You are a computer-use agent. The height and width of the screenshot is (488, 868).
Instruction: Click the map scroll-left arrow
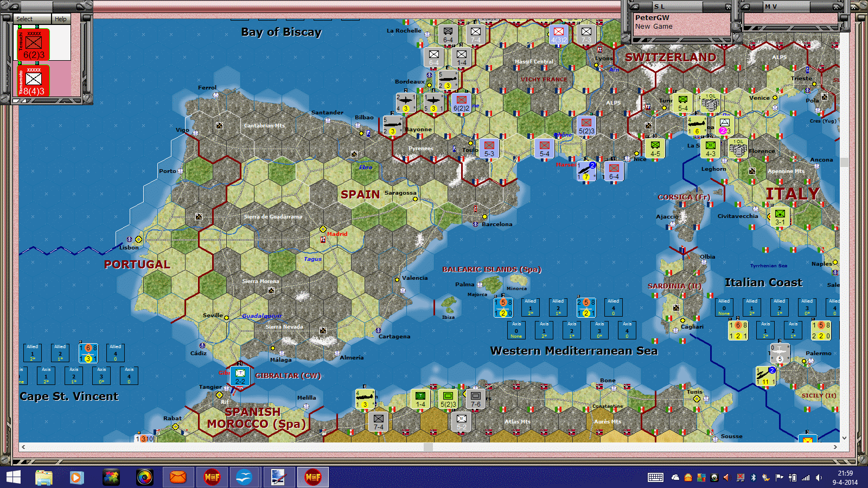click(23, 447)
